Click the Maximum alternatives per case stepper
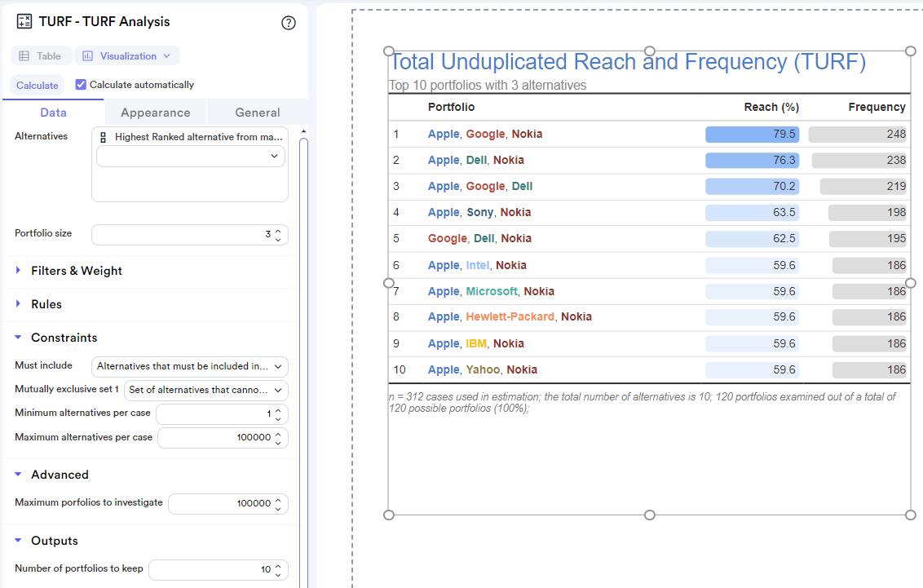The height and width of the screenshot is (588, 923). (x=278, y=438)
